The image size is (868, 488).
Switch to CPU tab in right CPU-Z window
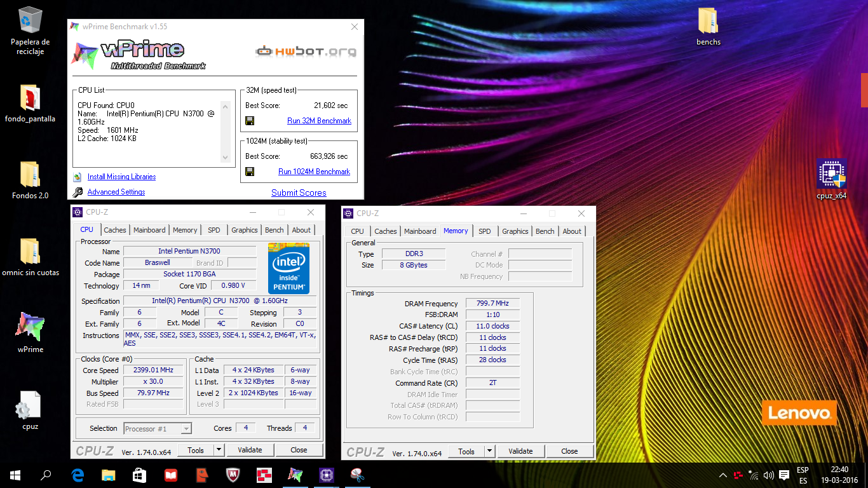click(358, 231)
